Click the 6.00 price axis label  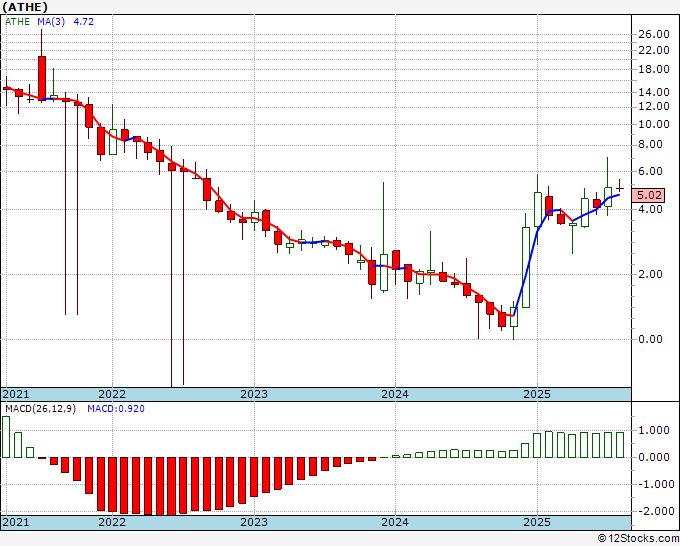(651, 171)
